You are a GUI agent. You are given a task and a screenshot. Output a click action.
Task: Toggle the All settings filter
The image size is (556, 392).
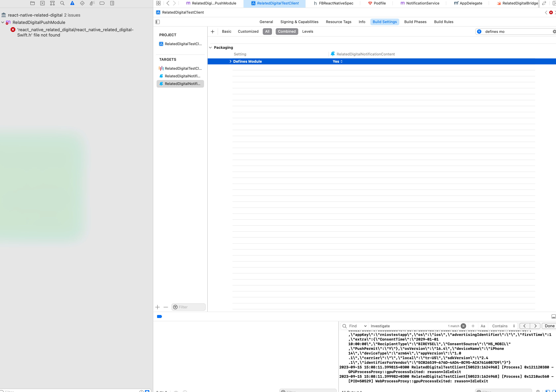tap(267, 32)
